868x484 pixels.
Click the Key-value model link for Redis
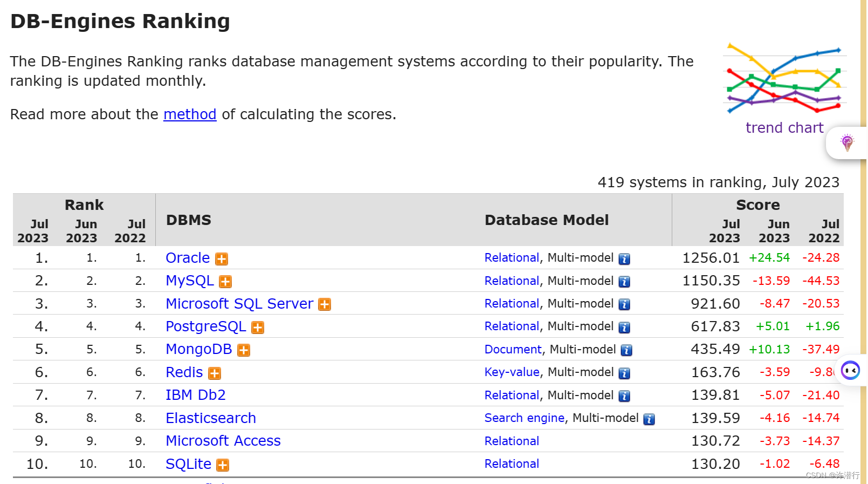pyautogui.click(x=512, y=372)
